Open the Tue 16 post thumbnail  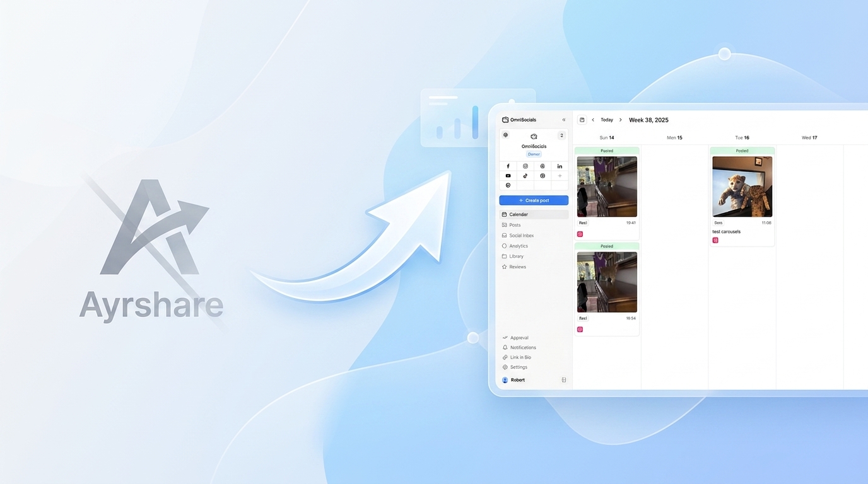(742, 187)
